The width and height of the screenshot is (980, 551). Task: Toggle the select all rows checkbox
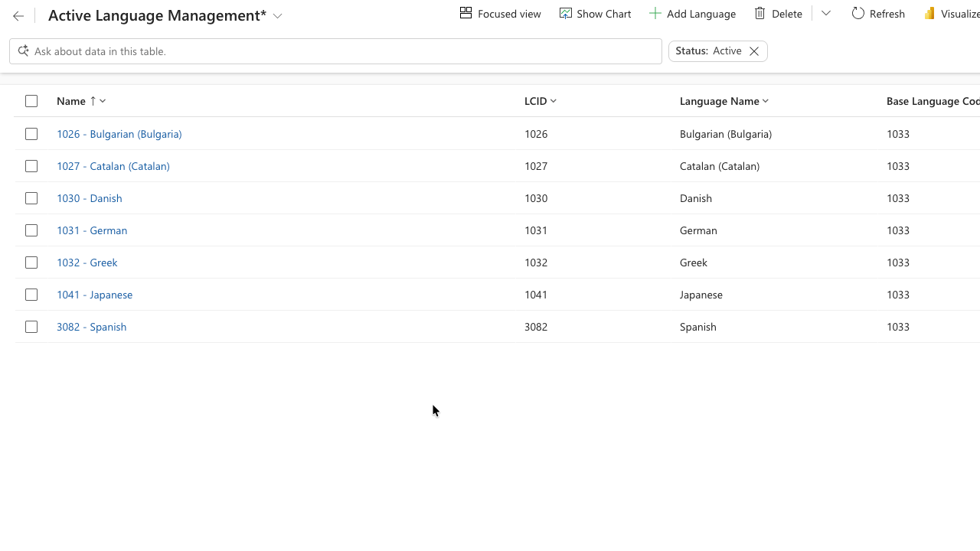(x=31, y=101)
